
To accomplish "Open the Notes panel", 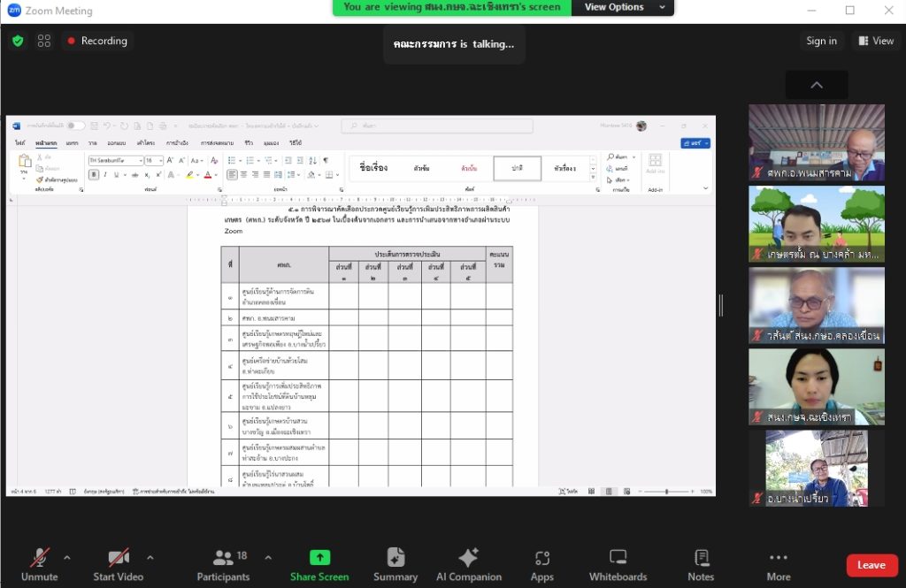I will point(701,565).
